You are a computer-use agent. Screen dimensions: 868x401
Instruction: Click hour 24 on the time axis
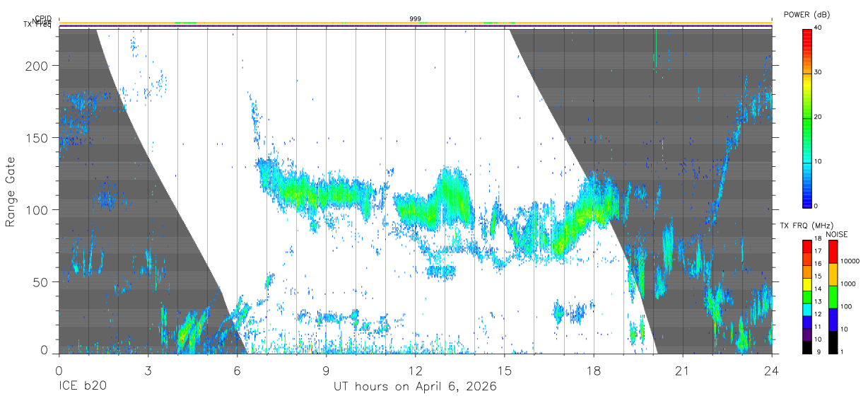click(772, 371)
